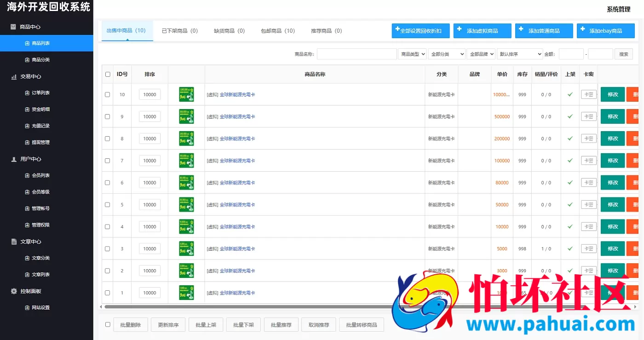Open the 商品类型 dropdown
The width and height of the screenshot is (644, 340).
[x=412, y=54]
